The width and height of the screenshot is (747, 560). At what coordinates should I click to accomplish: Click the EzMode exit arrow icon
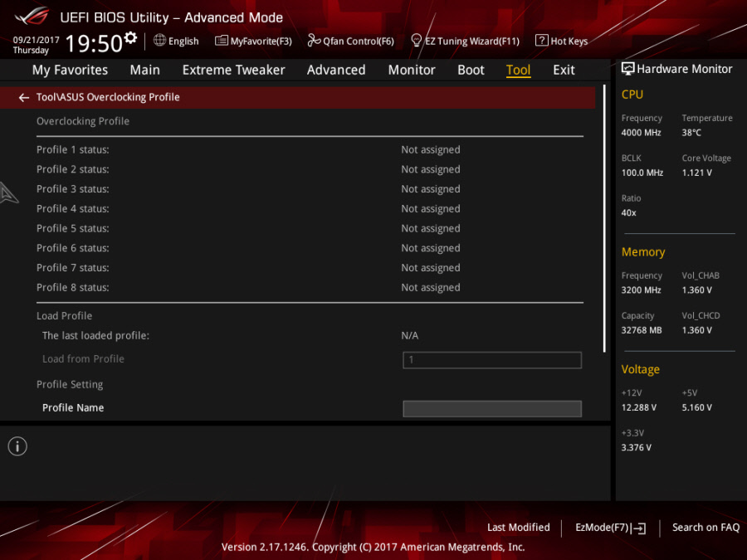(639, 528)
